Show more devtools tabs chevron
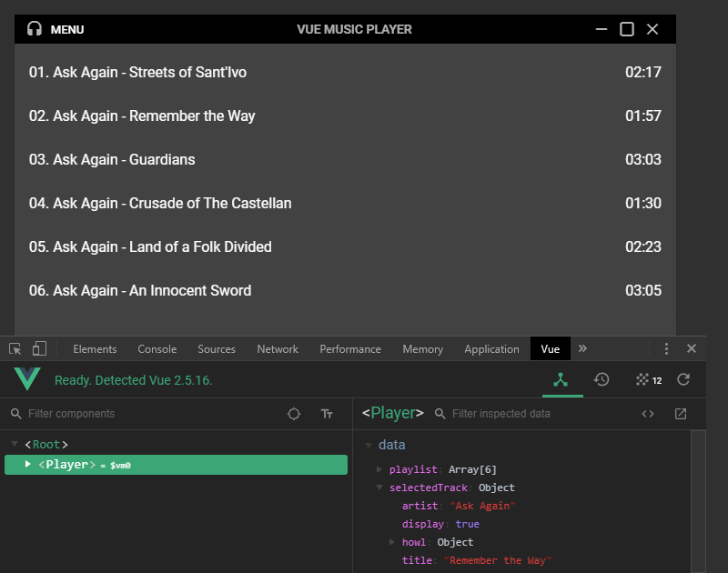This screenshot has width=728, height=573. point(582,348)
